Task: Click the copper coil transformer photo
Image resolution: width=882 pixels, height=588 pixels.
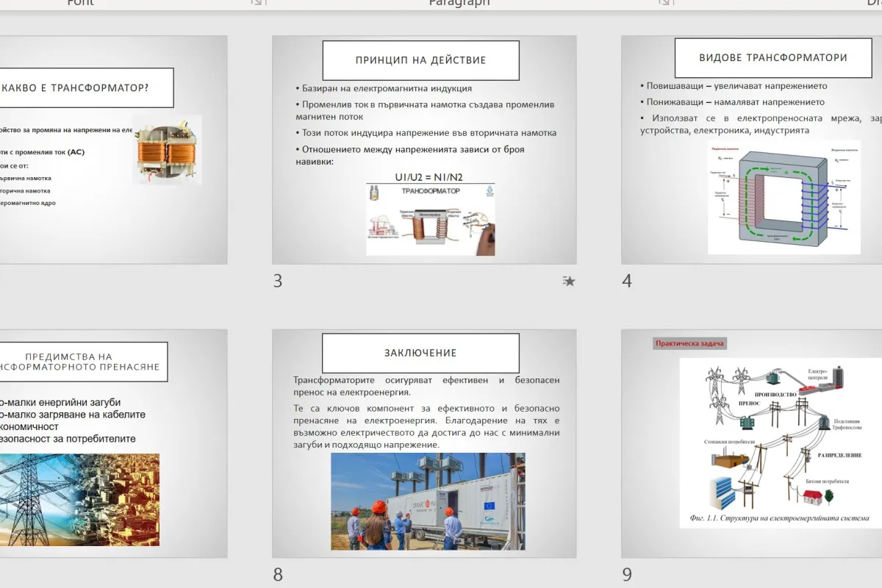Action: (x=168, y=149)
